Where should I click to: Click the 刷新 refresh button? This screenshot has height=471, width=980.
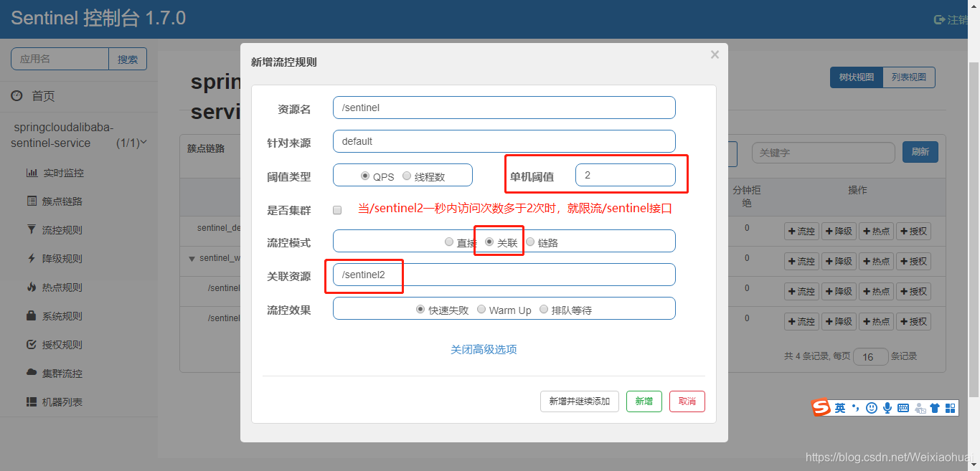click(x=920, y=152)
